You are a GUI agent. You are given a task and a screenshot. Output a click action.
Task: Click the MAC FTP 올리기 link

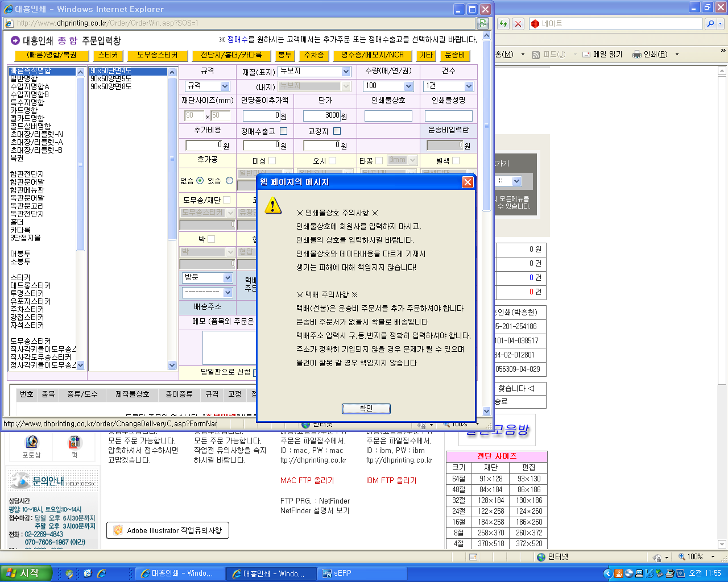[307, 480]
